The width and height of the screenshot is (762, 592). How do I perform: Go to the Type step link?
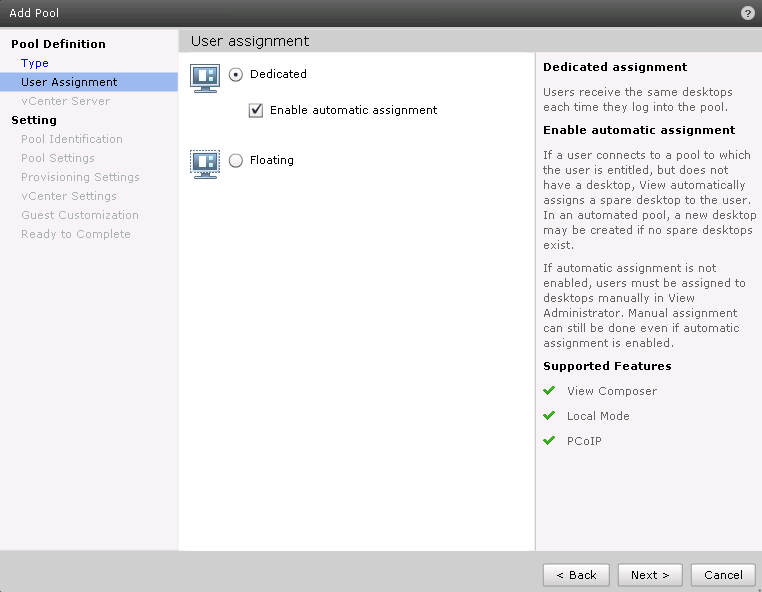click(x=35, y=63)
